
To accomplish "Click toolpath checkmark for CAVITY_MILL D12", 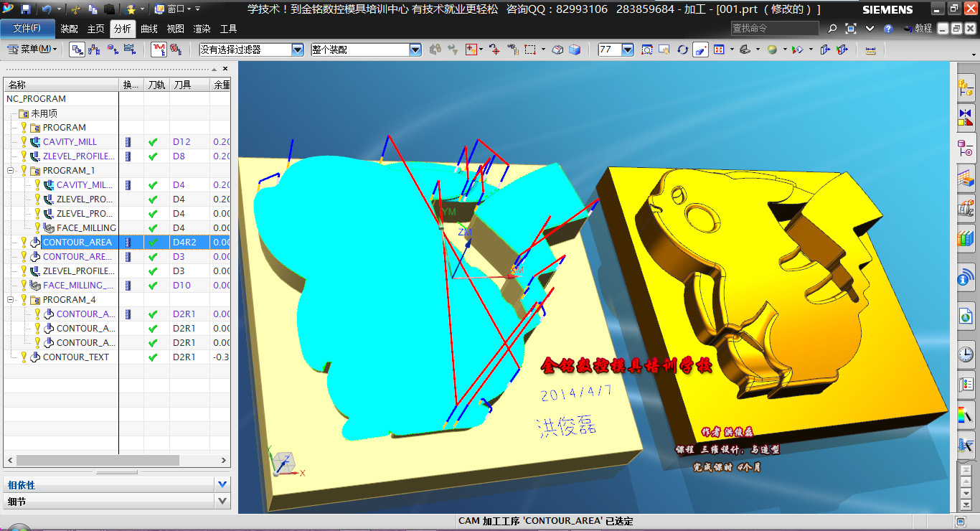I will pos(153,142).
